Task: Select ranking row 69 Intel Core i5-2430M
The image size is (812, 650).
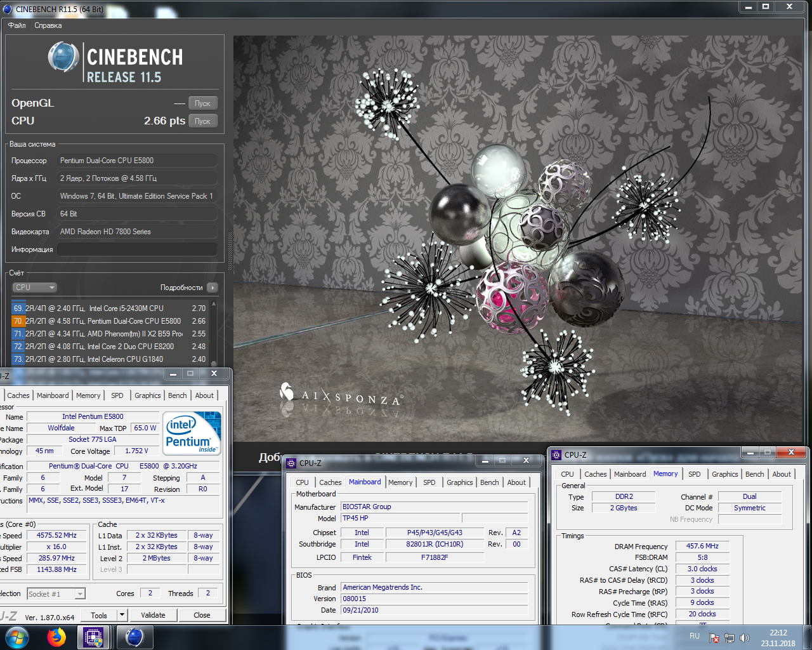Action: 110,308
